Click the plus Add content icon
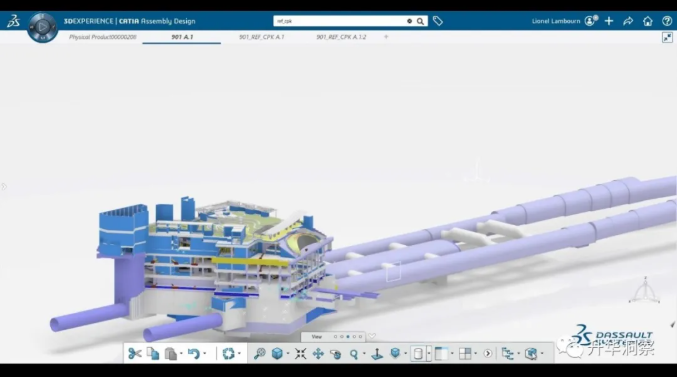 pyautogui.click(x=609, y=21)
